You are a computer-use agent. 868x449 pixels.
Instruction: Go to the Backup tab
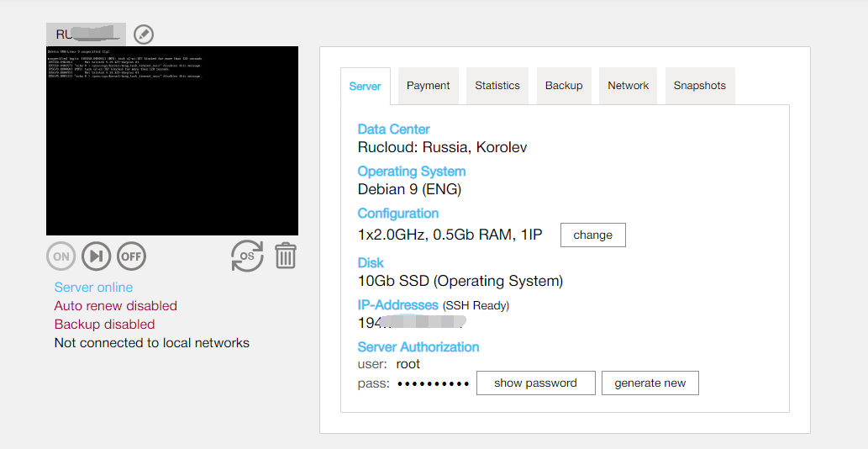coord(564,86)
